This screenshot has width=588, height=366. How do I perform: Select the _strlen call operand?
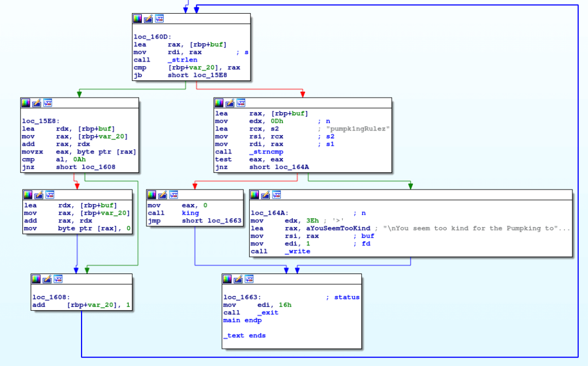point(183,60)
